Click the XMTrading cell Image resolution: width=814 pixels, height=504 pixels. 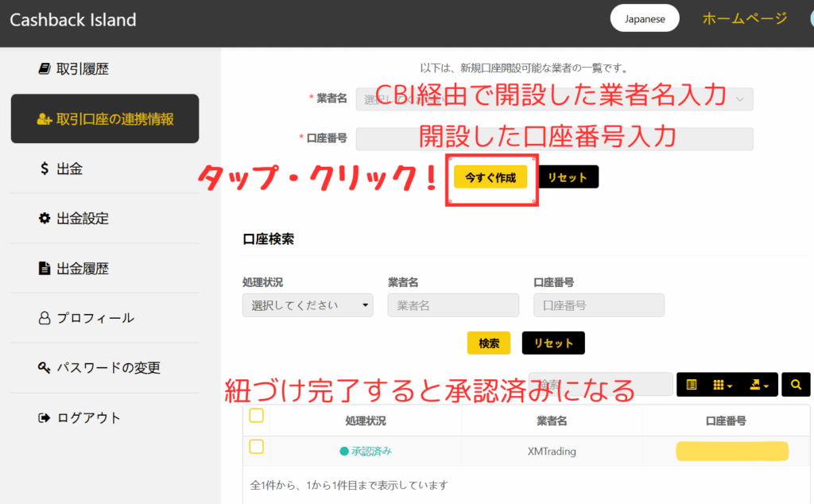point(552,451)
